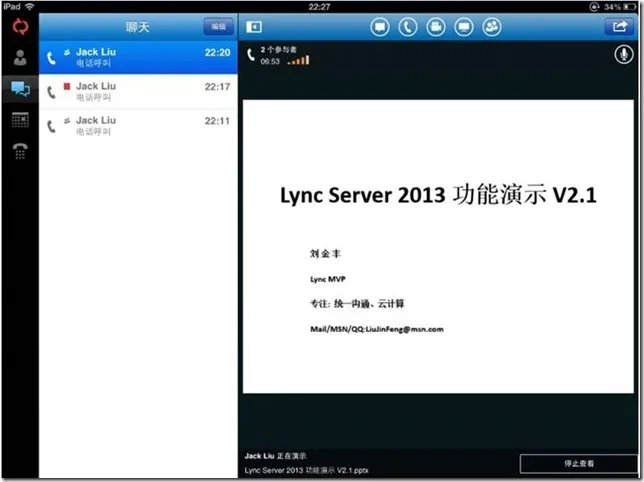Open the Contacts sidebar icon
Viewport: 644px width, 482px height.
[20, 58]
